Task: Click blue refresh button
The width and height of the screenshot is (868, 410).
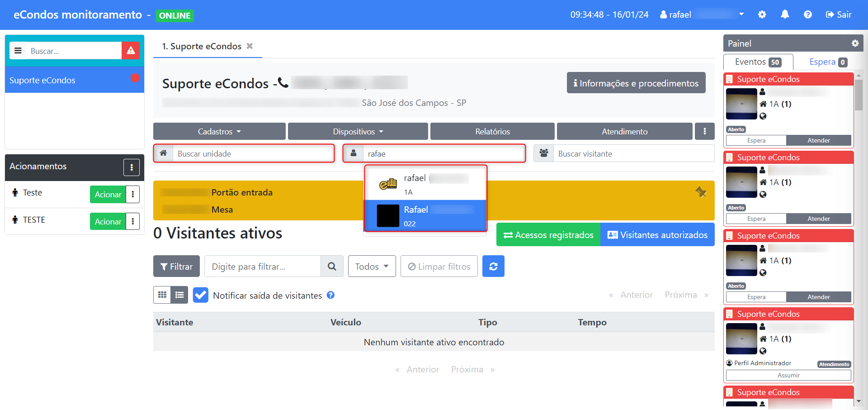Action: tap(493, 266)
